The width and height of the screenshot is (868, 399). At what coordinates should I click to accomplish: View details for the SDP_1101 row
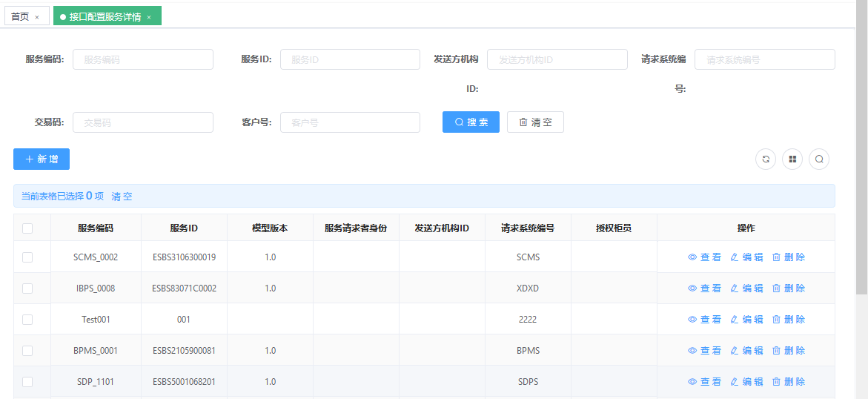coord(704,381)
